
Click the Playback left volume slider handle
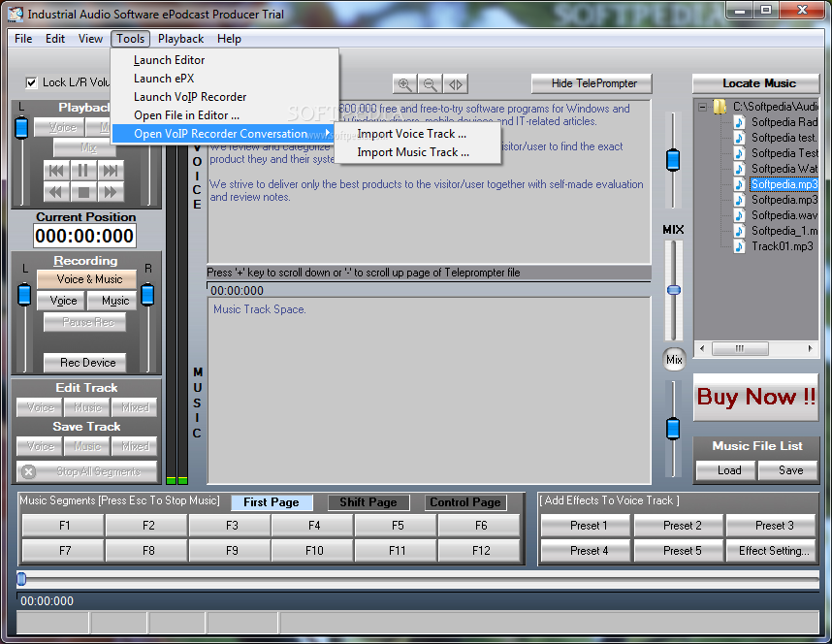(x=21, y=128)
